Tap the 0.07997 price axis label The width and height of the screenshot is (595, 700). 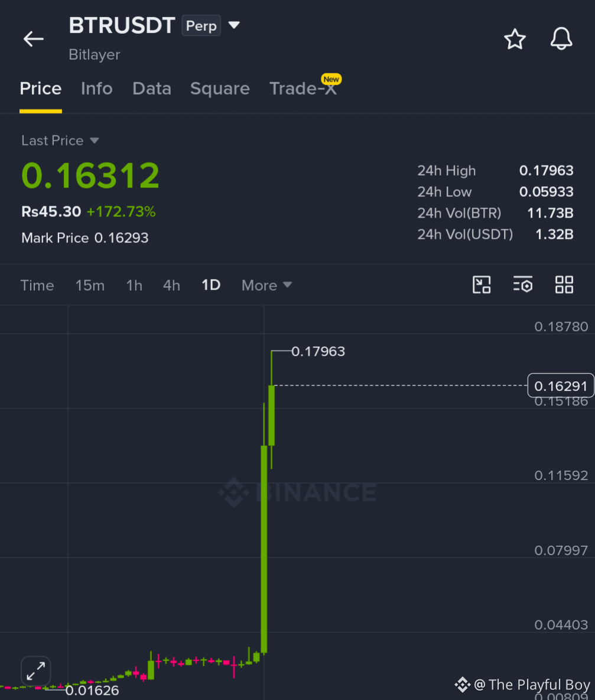(561, 550)
